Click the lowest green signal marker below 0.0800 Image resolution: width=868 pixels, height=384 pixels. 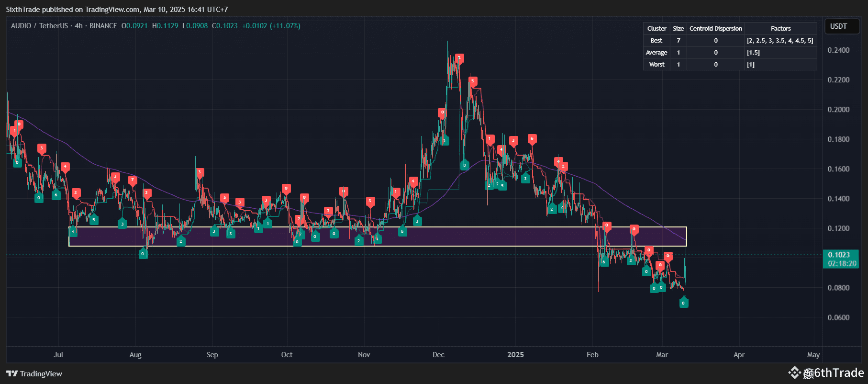684,302
